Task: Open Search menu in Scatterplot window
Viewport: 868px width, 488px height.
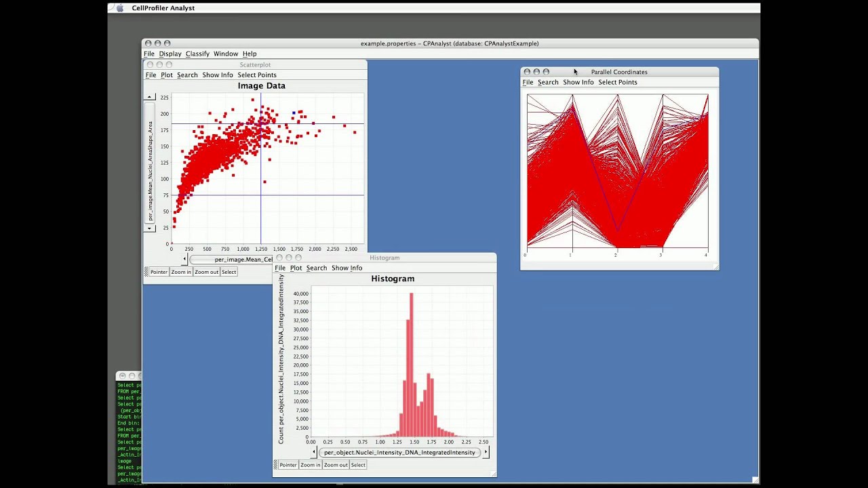Action: coord(187,75)
